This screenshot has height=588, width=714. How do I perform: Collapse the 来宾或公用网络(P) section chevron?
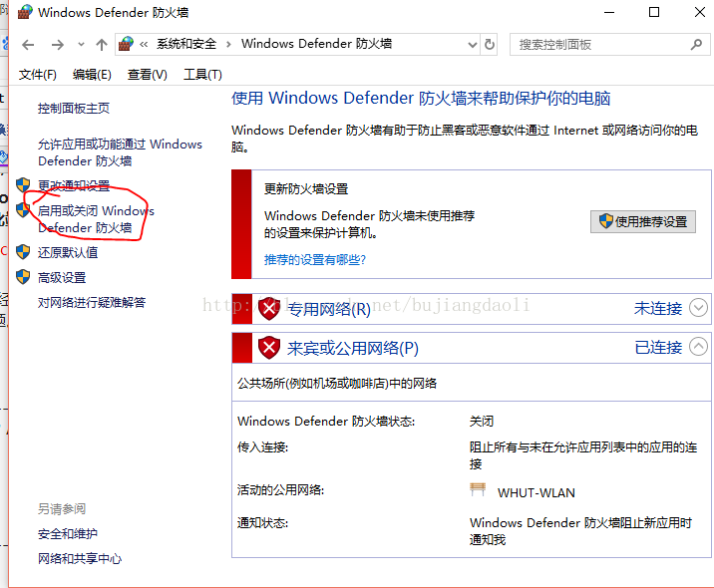698,347
